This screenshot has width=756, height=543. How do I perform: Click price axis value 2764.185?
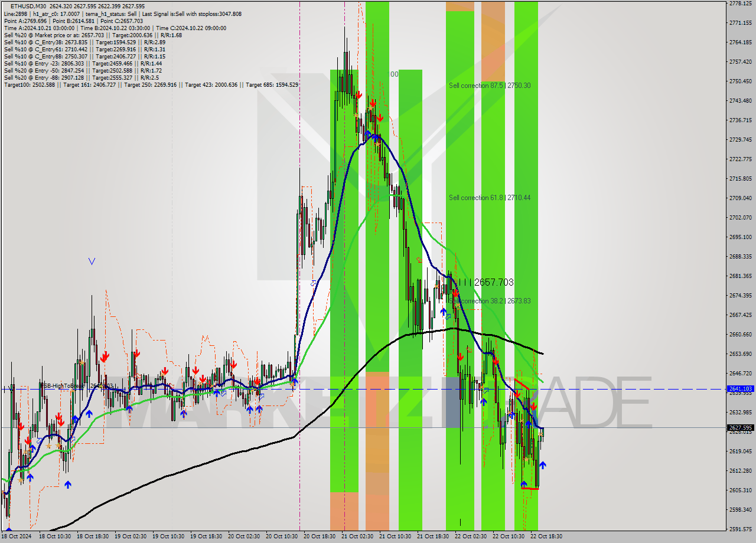click(x=740, y=42)
